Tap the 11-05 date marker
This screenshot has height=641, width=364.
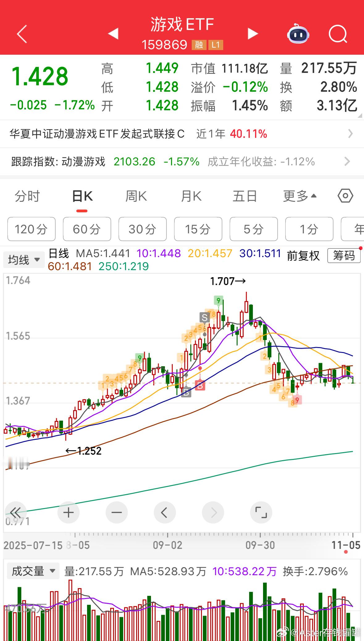(346, 545)
